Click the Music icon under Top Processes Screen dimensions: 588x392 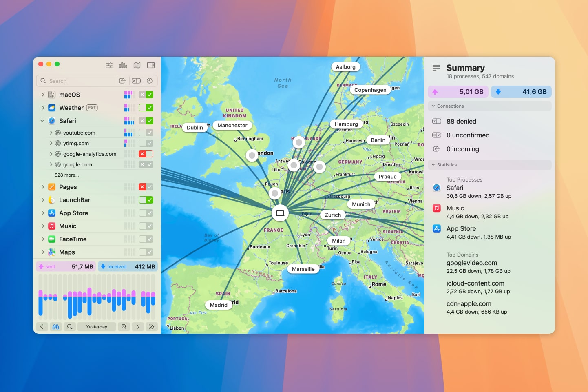point(437,208)
